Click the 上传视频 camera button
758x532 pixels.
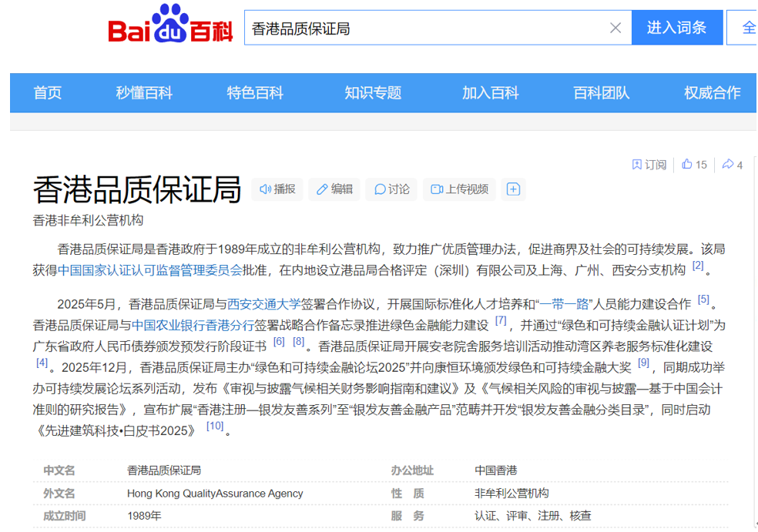(459, 189)
